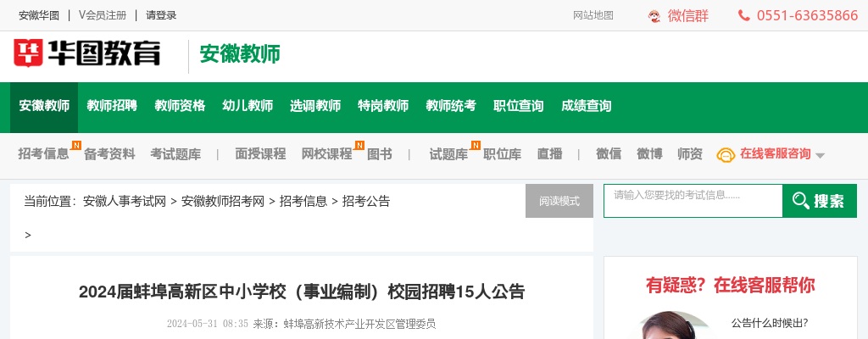The width and height of the screenshot is (868, 339).
Task: Click the 安徽华图 top link
Action: coord(39,15)
